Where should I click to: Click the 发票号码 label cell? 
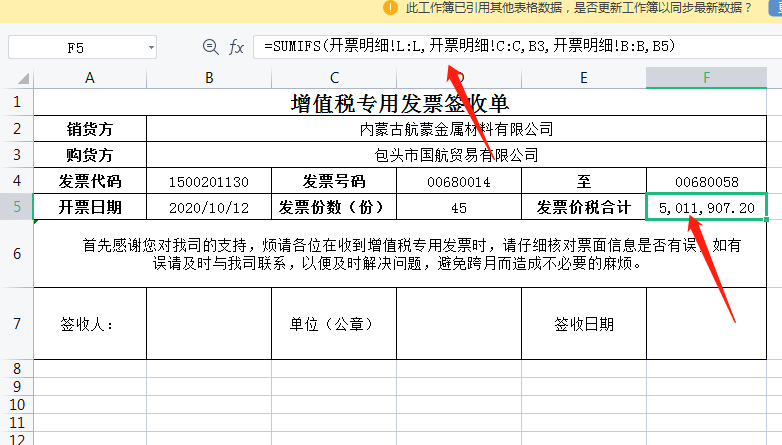[x=334, y=181]
